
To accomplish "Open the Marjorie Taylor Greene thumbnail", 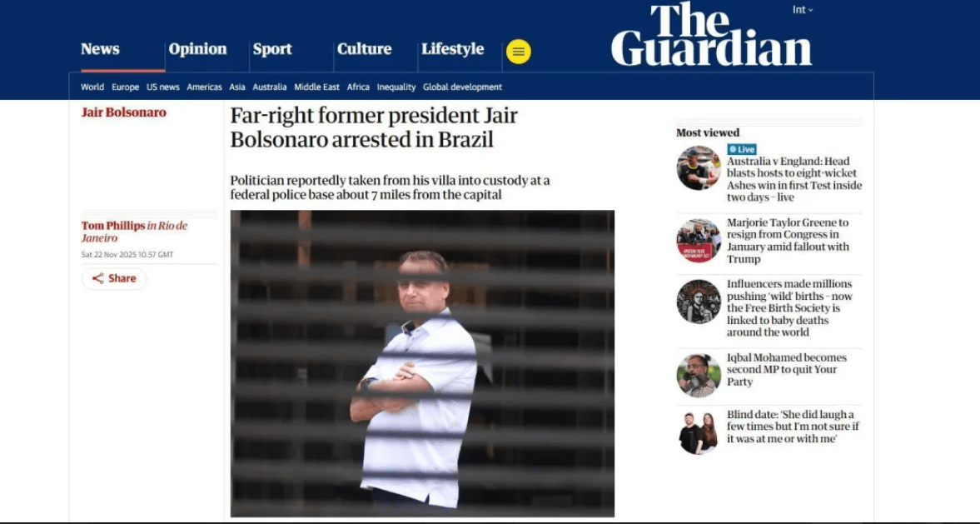I will click(x=699, y=241).
